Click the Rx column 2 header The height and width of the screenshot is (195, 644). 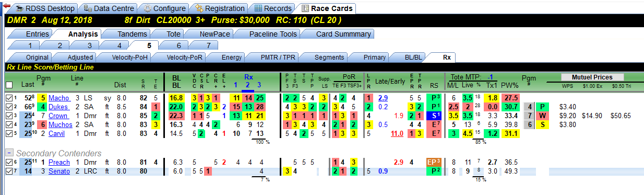pos(248,85)
